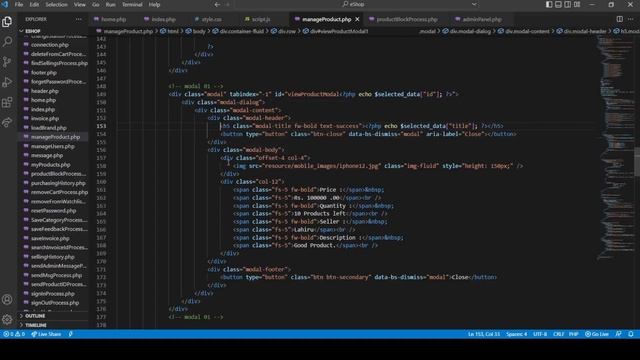Image resolution: width=640 pixels, height=360 pixels.
Task: Open Run and Debug view
Action: pyautogui.click(x=7, y=82)
